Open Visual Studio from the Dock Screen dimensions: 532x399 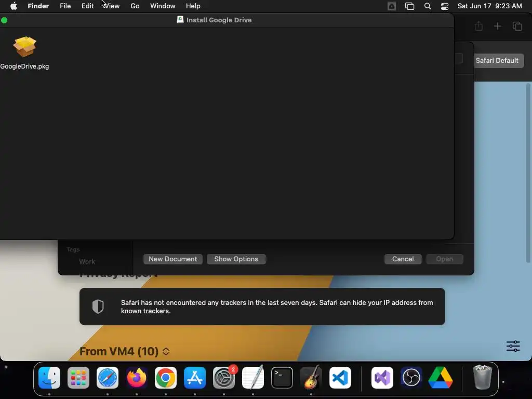click(382, 378)
